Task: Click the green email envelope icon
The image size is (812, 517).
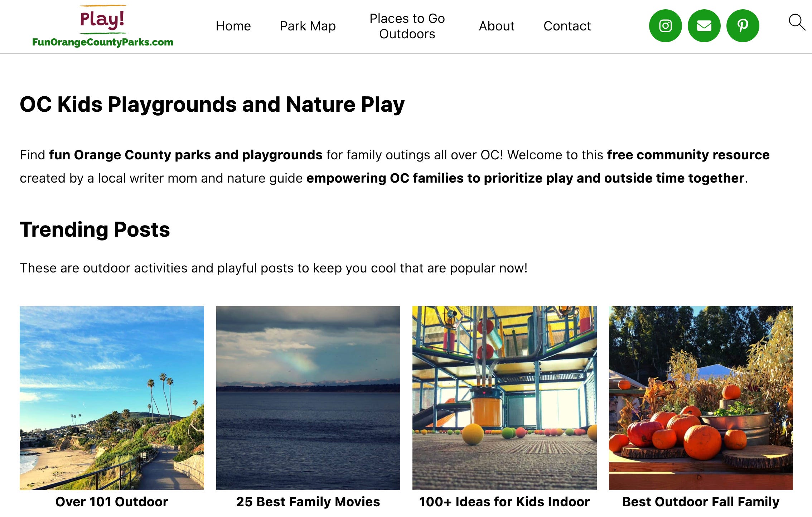Action: pos(704,26)
